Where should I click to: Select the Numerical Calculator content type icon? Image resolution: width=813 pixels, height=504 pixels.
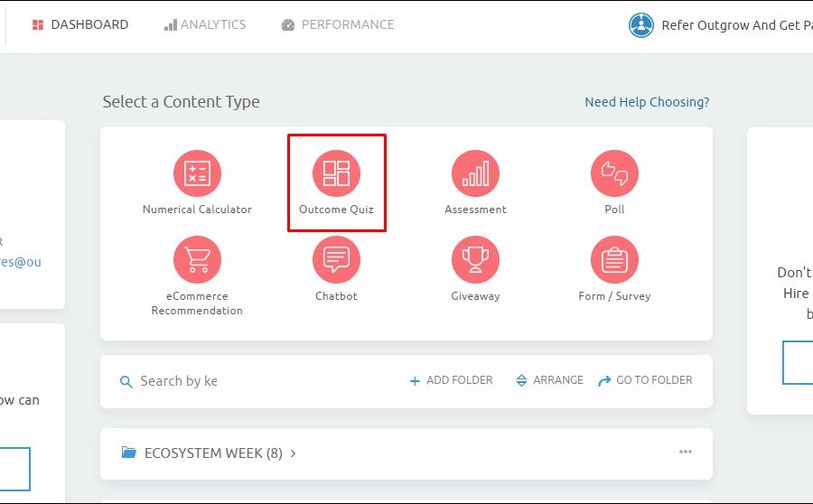[197, 173]
